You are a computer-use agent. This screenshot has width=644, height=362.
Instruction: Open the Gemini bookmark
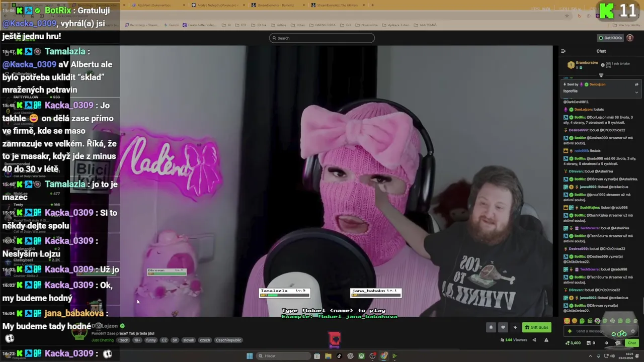pyautogui.click(x=171, y=25)
